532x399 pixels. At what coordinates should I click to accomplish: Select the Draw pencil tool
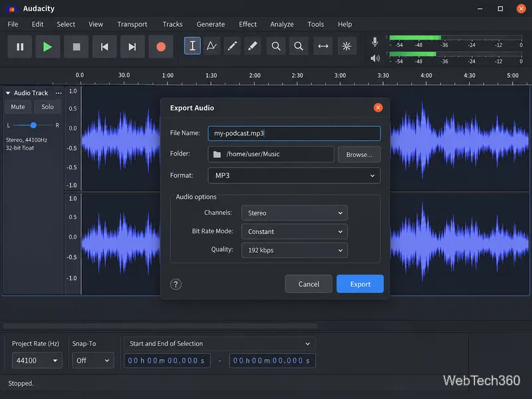(x=232, y=46)
